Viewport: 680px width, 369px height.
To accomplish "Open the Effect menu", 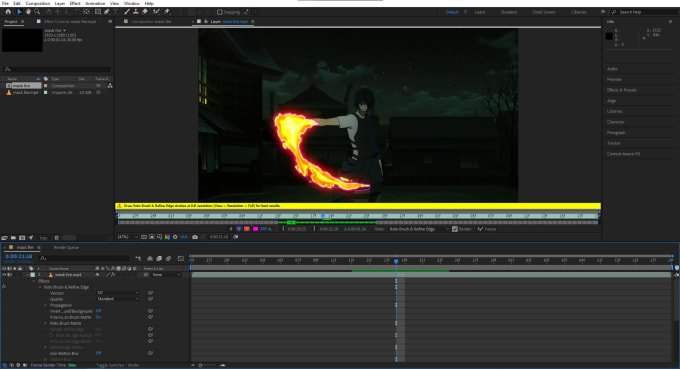I will click(x=75, y=3).
